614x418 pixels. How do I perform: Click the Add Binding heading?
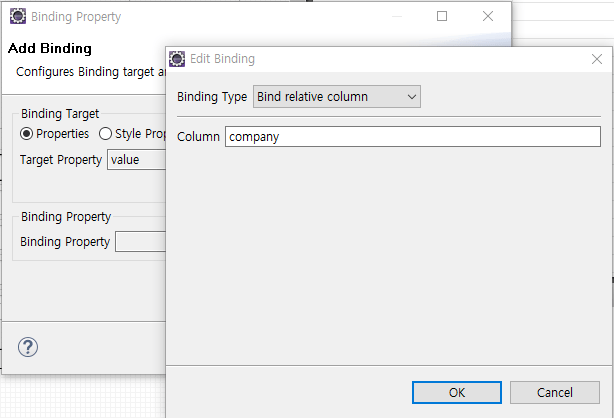click(x=50, y=49)
